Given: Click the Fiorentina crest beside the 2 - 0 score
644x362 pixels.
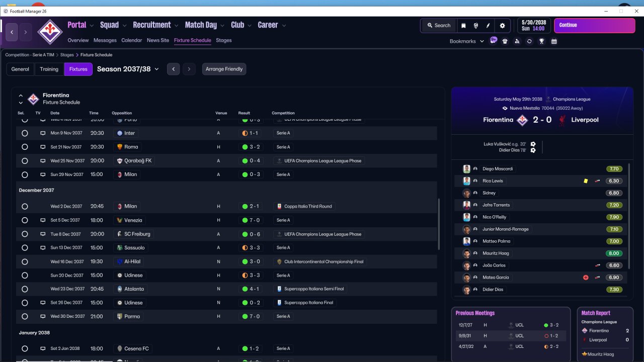Looking at the screenshot, I should (523, 120).
